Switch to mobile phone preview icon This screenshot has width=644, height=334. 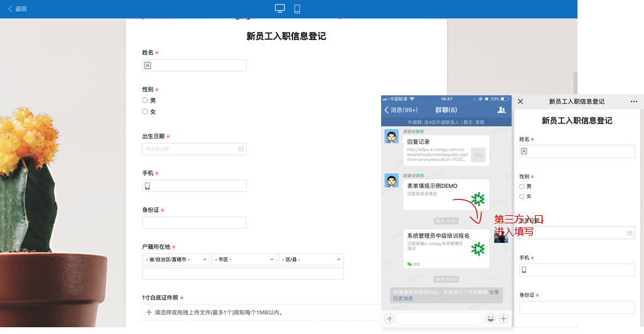[x=297, y=9]
